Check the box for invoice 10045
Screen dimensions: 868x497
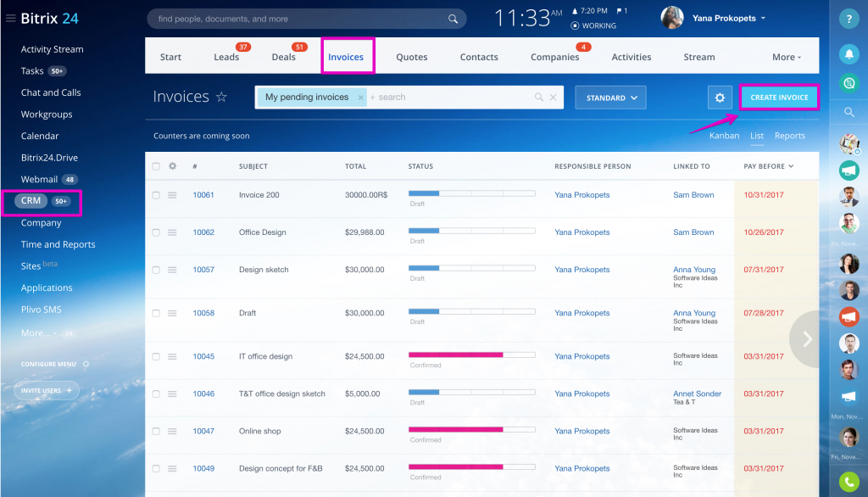(x=156, y=357)
